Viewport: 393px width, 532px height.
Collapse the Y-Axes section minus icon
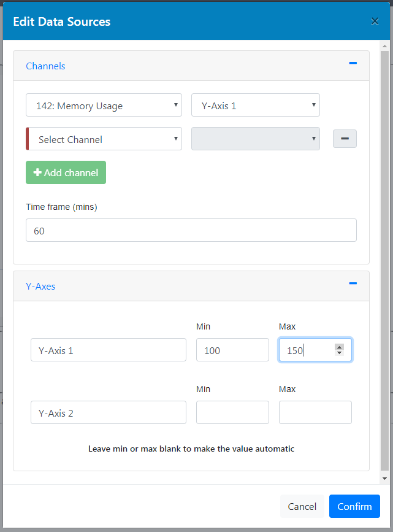[x=353, y=283]
